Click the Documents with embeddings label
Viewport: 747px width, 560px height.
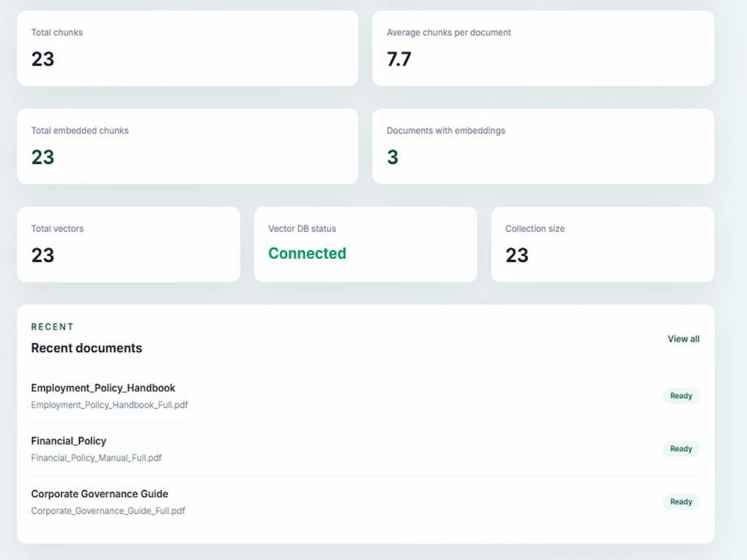[x=445, y=131]
